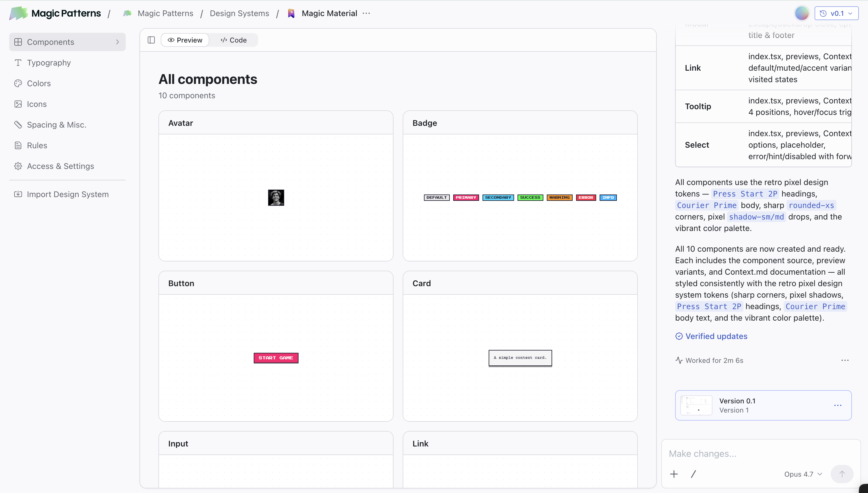The height and width of the screenshot is (493, 868).
Task: Click the simple content card preview
Action: pos(520,358)
